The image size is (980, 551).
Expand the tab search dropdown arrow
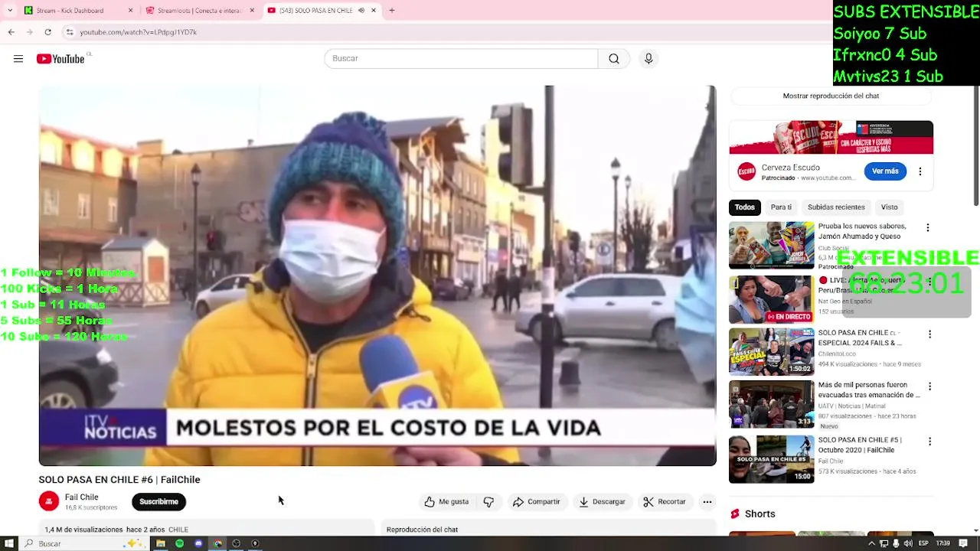pos(10,11)
